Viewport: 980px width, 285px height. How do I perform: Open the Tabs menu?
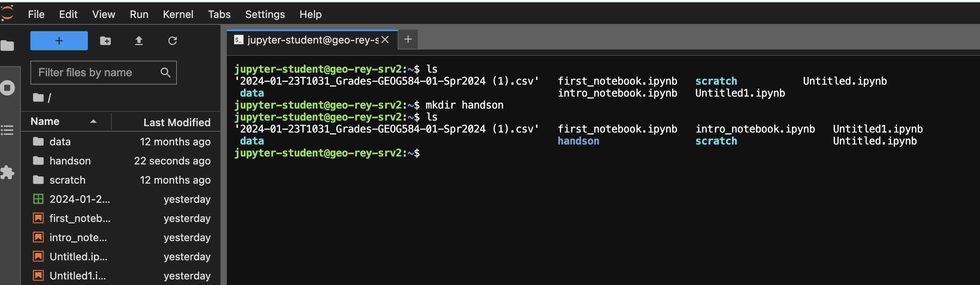click(x=219, y=14)
